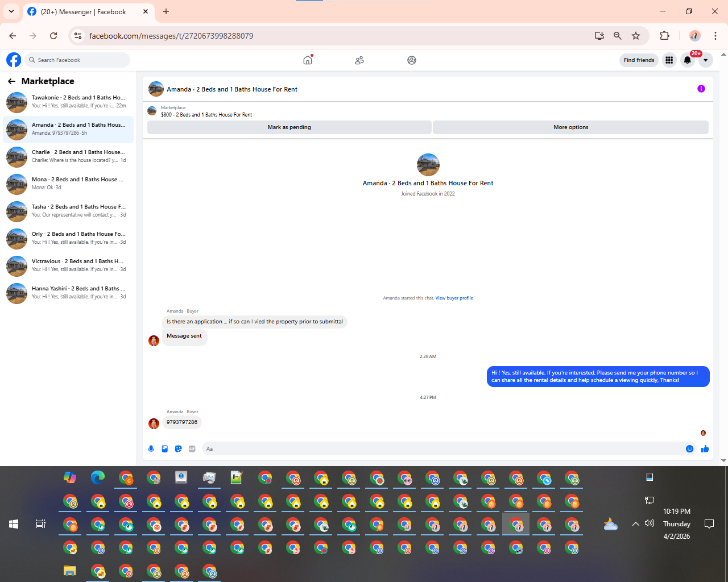Click the site information icon in address bar
This screenshot has width=728, height=582.
tap(78, 36)
